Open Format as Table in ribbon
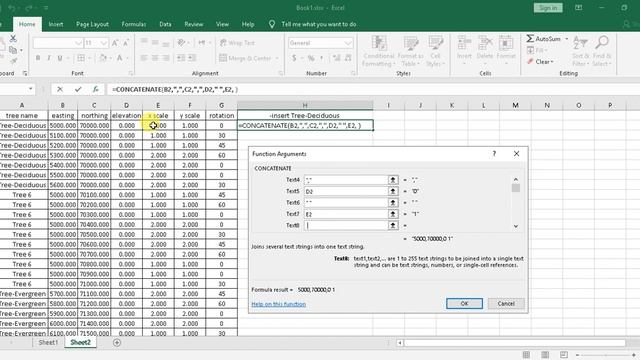The height and width of the screenshot is (360, 640). click(x=410, y=52)
